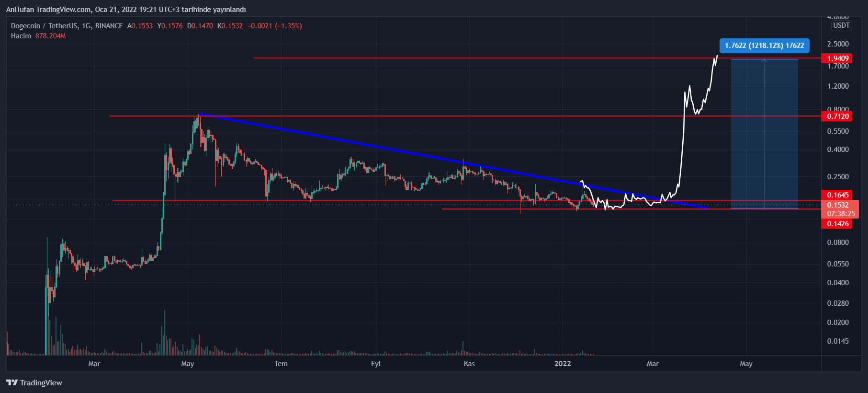Image resolution: width=868 pixels, height=393 pixels.
Task: Click the USDT currency label
Action: [x=841, y=25]
